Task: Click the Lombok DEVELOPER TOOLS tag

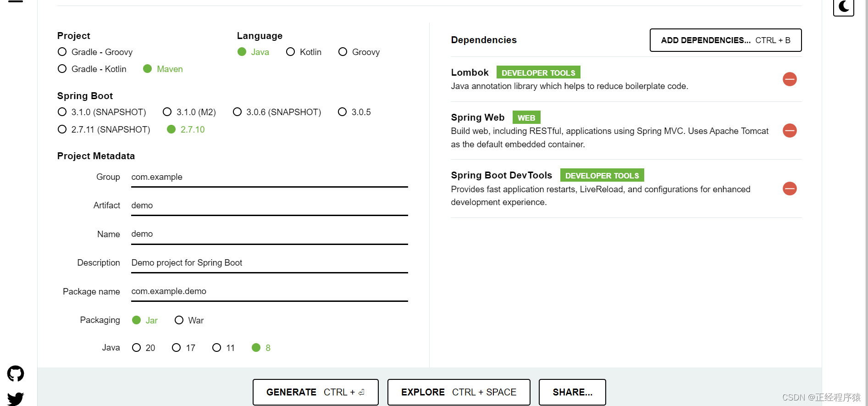Action: coord(538,72)
